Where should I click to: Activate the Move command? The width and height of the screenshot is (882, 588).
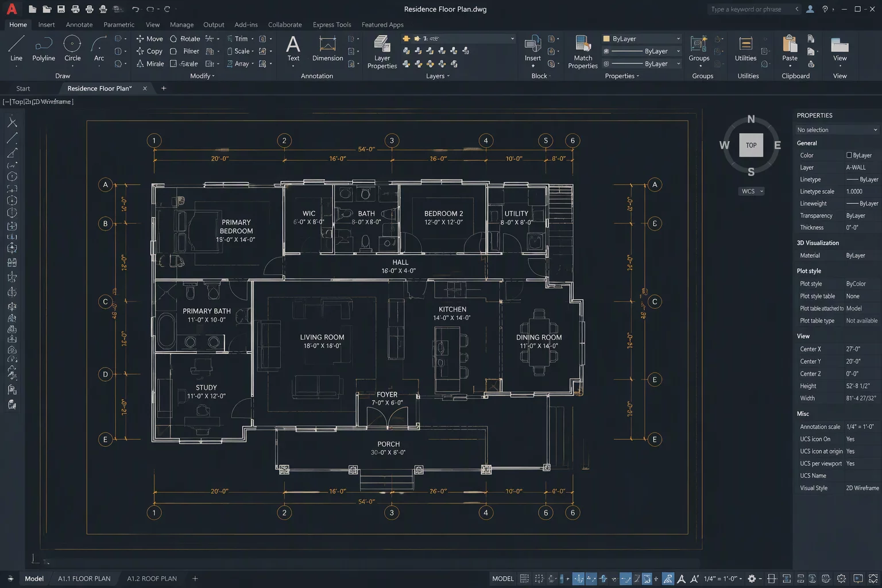pyautogui.click(x=149, y=38)
